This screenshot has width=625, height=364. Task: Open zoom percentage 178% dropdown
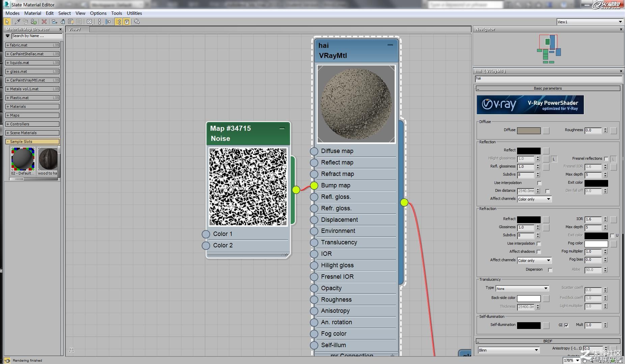(578, 360)
